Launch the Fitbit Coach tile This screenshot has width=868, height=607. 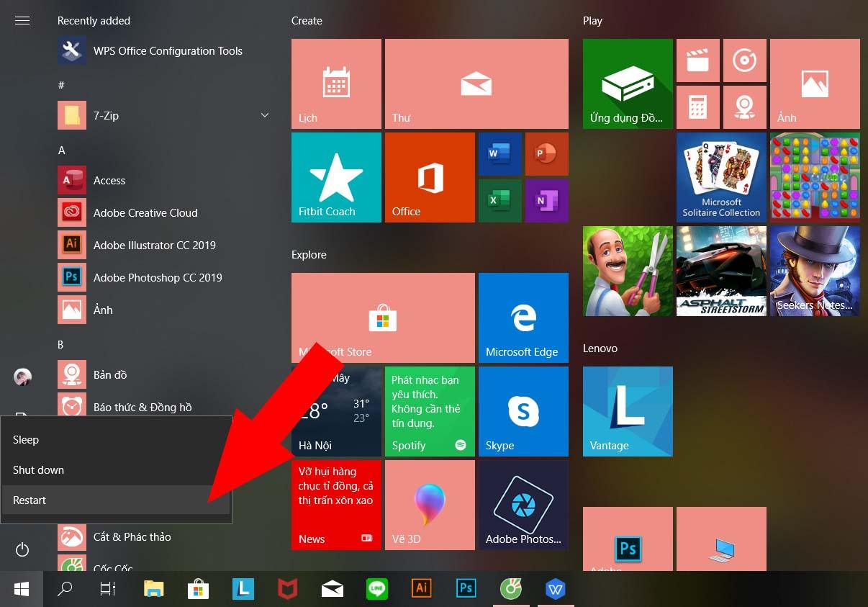(x=336, y=177)
